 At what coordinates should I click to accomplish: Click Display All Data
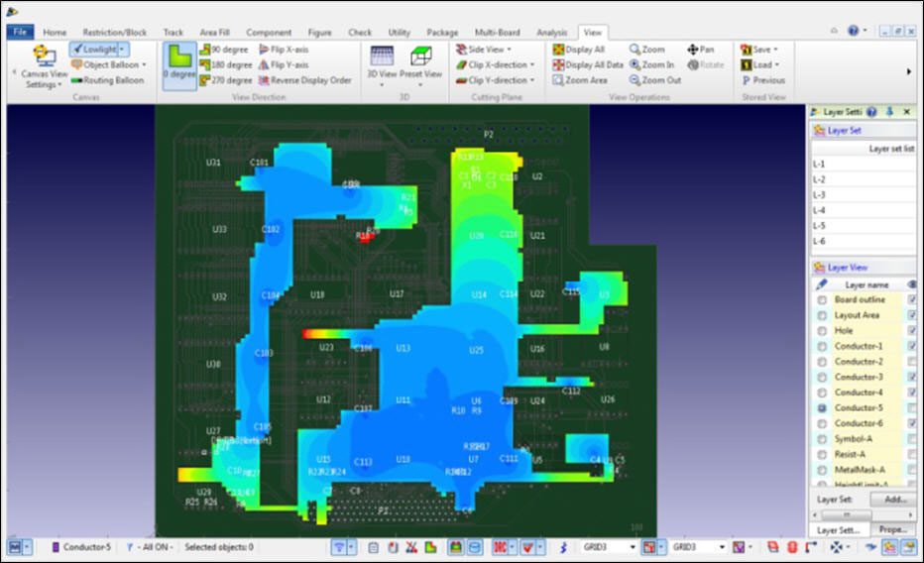tap(588, 64)
